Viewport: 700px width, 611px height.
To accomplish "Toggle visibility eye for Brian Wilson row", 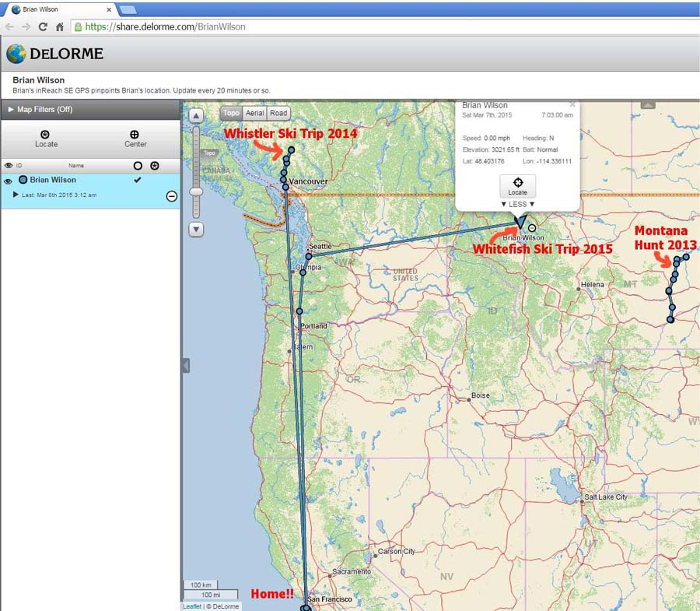I will coord(8,181).
